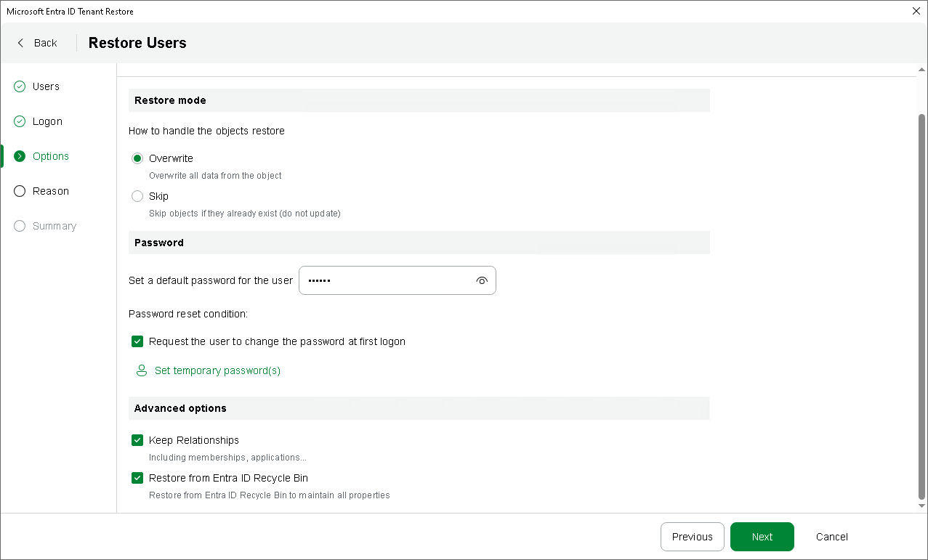The image size is (928, 560).
Task: Click the default password input field
Action: click(385, 280)
